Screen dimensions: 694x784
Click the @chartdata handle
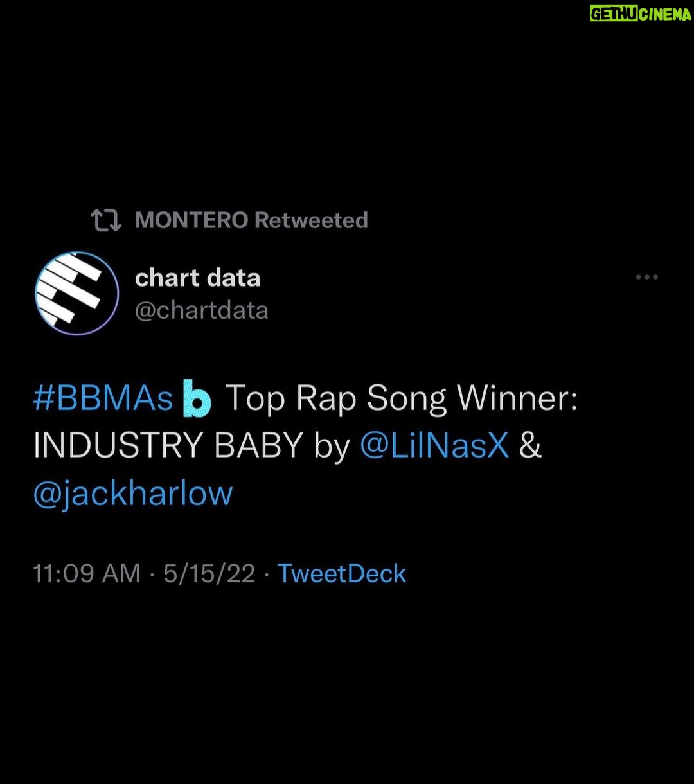pos(202,310)
